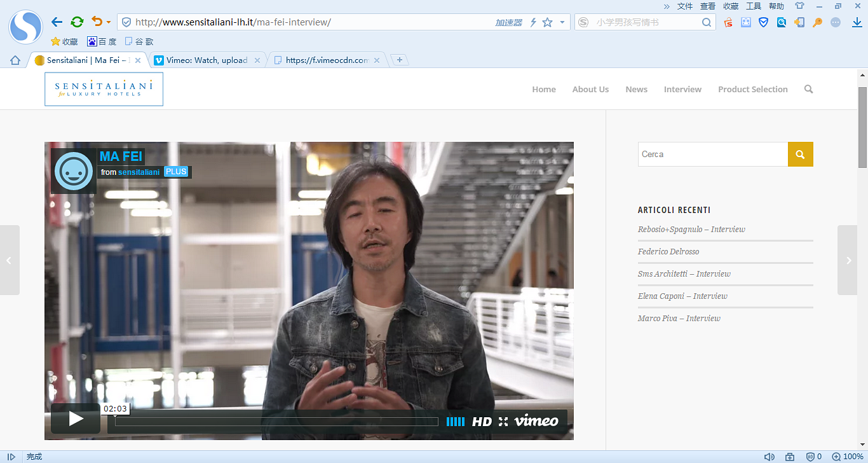
Task: Open the Interview navigation link
Action: (682, 90)
